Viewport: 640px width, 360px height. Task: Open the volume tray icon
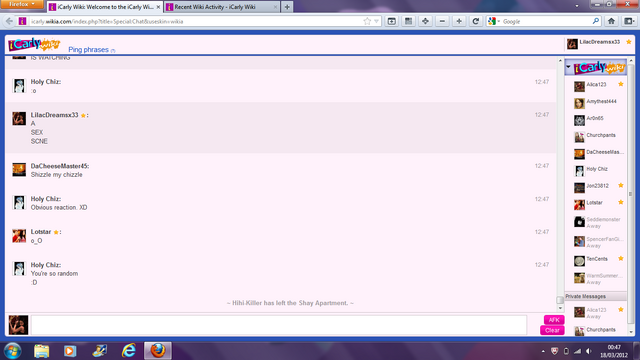click(589, 351)
